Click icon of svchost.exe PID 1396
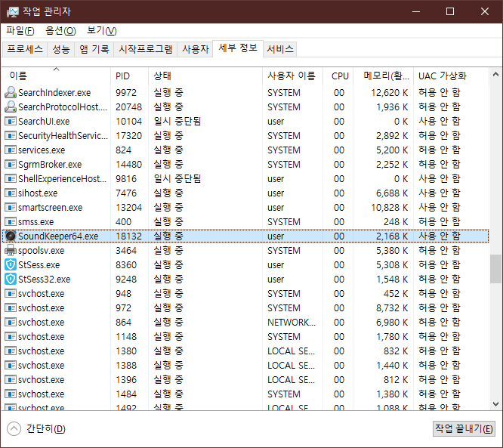This screenshot has height=448, width=503. click(11, 380)
